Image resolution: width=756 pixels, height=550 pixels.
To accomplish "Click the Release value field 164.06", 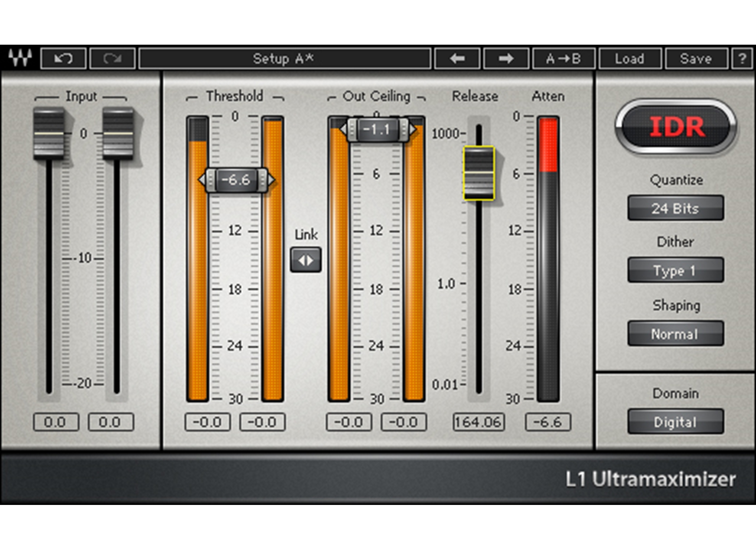I will pyautogui.click(x=478, y=422).
